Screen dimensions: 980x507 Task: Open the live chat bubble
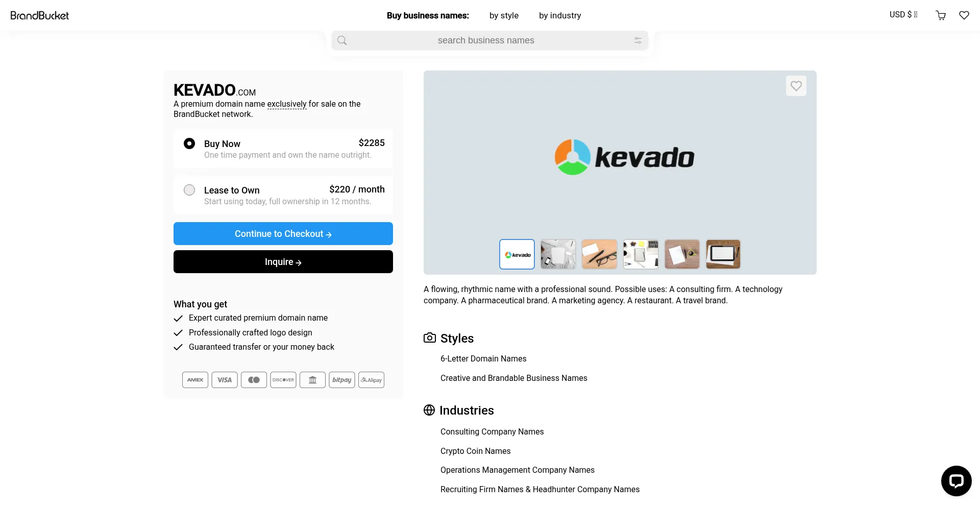pos(956,480)
